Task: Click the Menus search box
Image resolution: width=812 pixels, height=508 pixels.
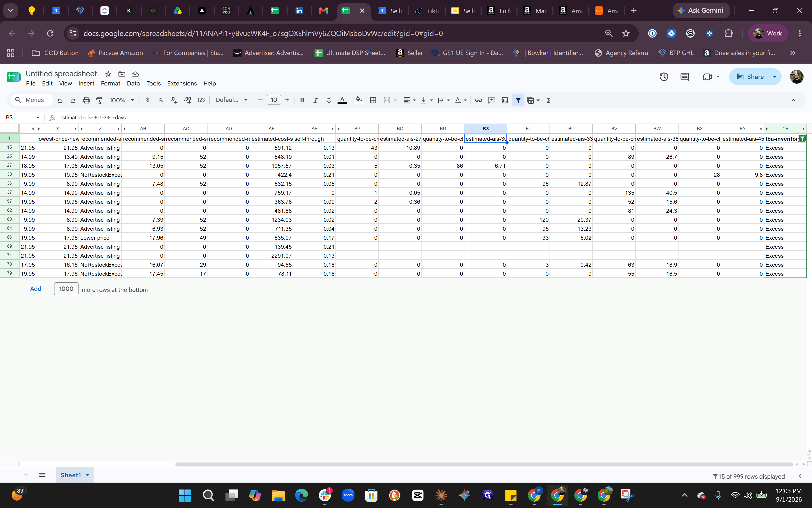Action: [32, 100]
